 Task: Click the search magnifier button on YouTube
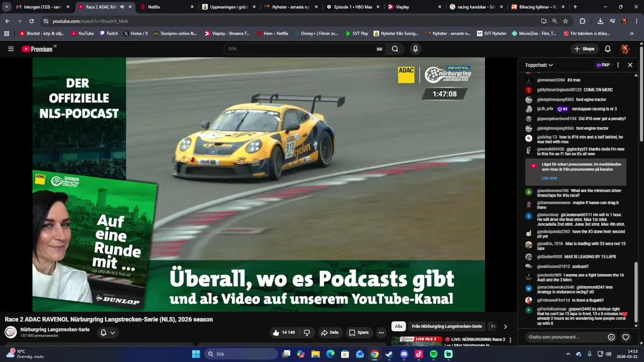click(x=395, y=49)
